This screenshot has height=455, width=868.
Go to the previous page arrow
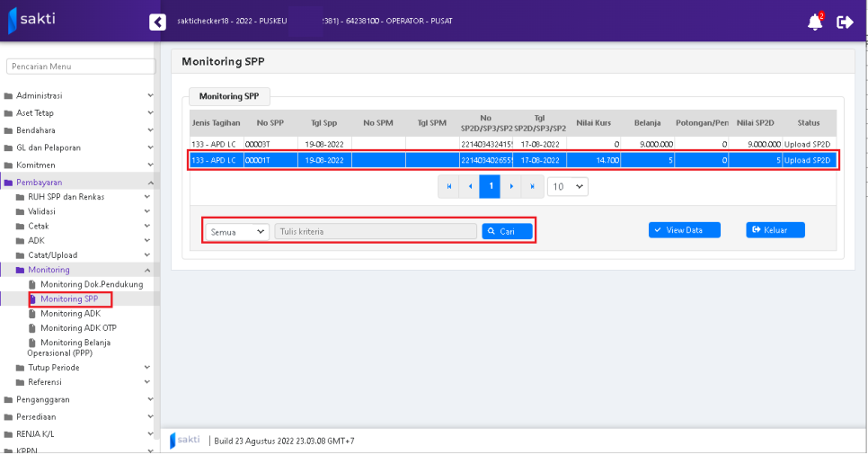(x=469, y=187)
